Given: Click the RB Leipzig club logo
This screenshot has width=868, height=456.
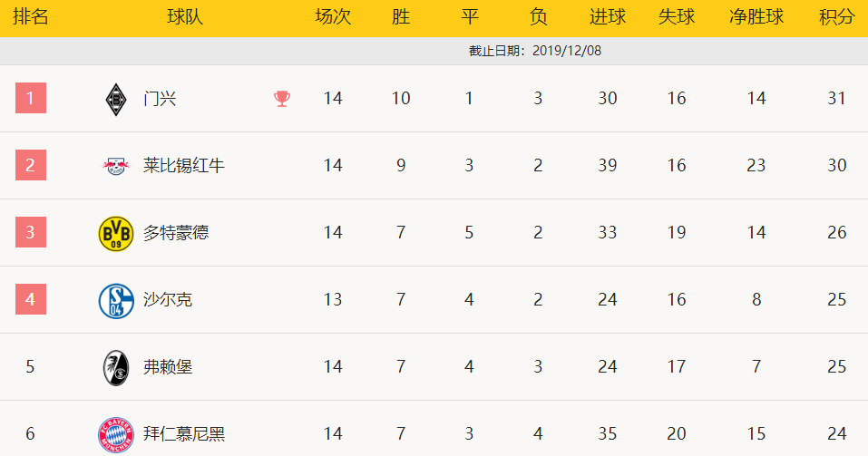Looking at the screenshot, I should click(x=116, y=166).
